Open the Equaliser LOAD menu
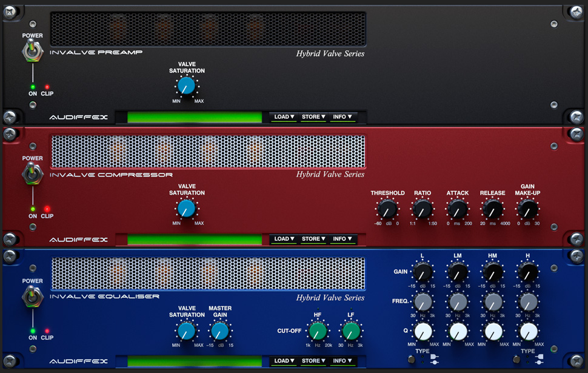Image resolution: width=588 pixels, height=373 pixels. (x=284, y=361)
